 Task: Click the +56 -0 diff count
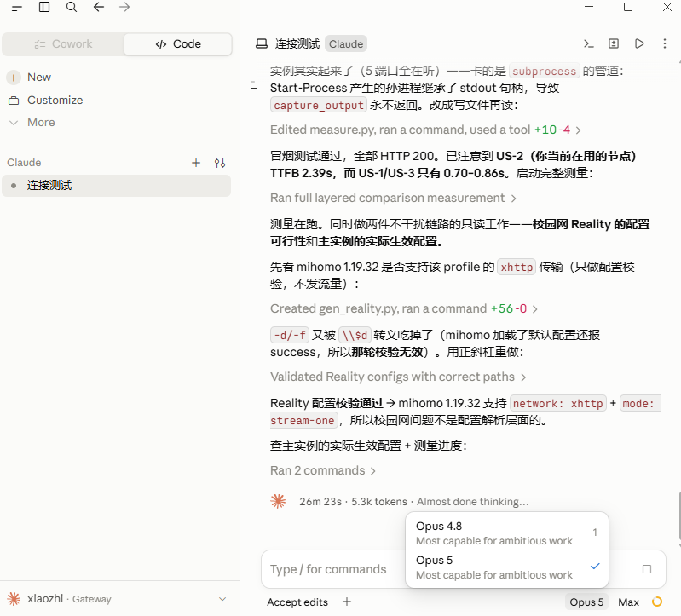pyautogui.click(x=509, y=308)
